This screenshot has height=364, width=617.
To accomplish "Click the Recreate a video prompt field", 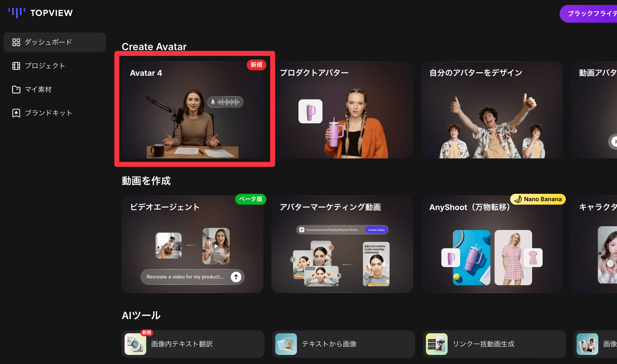I will click(185, 277).
